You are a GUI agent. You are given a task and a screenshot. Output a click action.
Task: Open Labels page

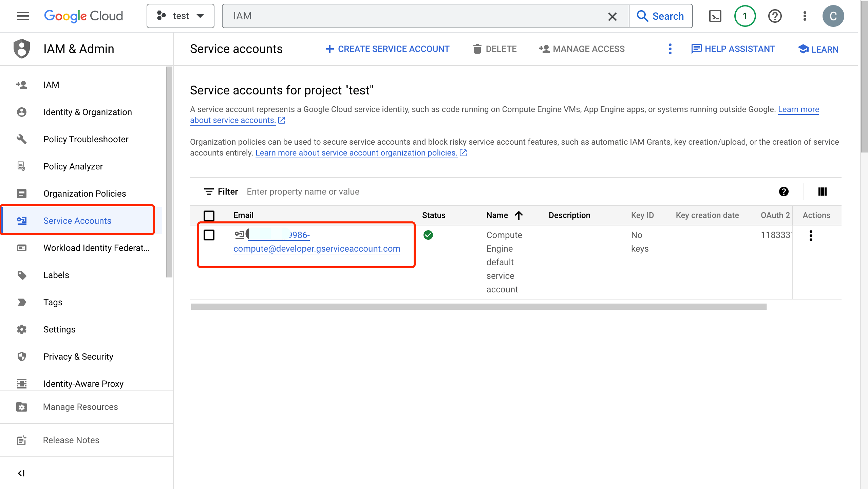click(56, 275)
